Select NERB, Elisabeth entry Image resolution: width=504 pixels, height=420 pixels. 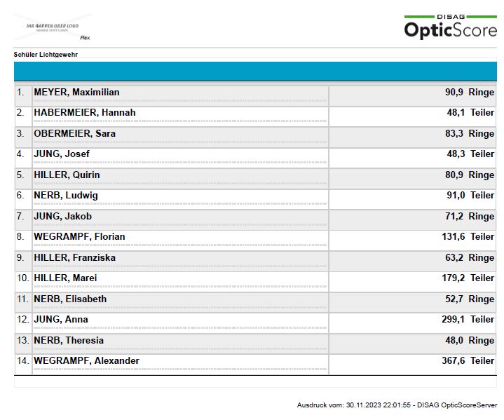point(70,299)
